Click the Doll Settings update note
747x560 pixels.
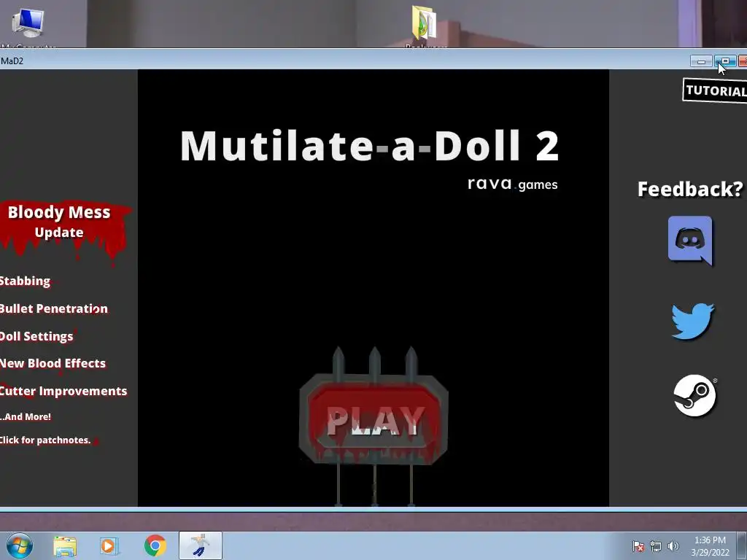pos(36,336)
